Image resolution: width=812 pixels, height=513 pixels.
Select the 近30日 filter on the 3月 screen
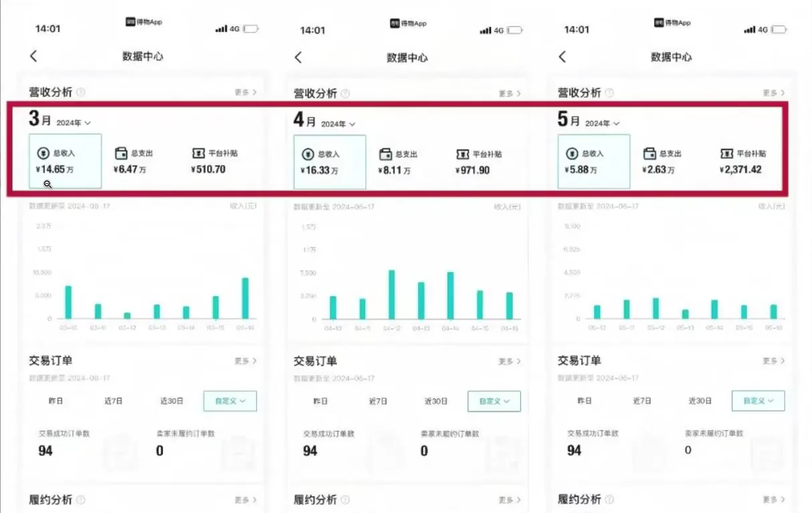172,401
